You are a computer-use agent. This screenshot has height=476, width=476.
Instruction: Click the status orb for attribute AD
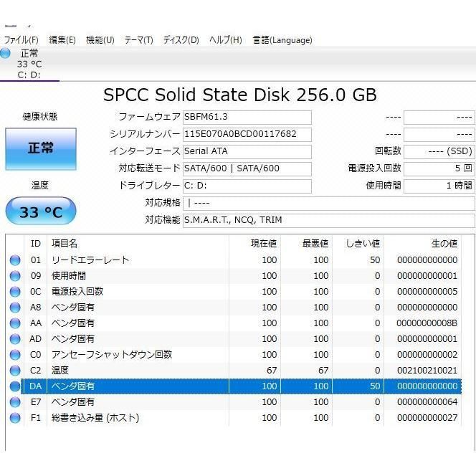(x=15, y=339)
